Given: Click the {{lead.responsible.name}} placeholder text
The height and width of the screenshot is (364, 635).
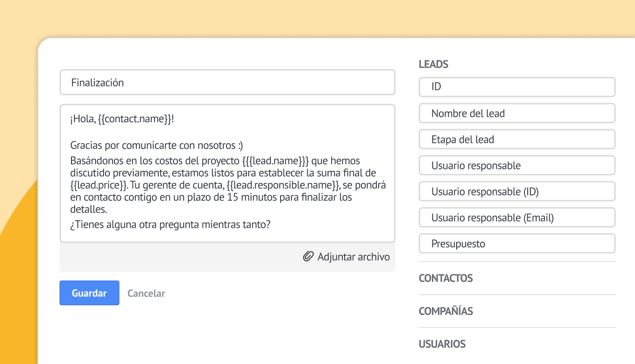Looking at the screenshot, I should [283, 185].
